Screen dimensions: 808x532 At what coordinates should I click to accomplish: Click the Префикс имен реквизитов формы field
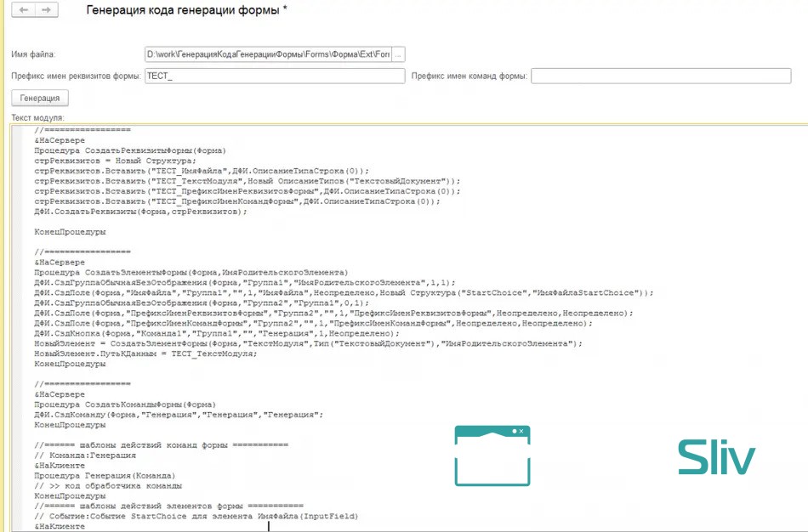point(274,76)
